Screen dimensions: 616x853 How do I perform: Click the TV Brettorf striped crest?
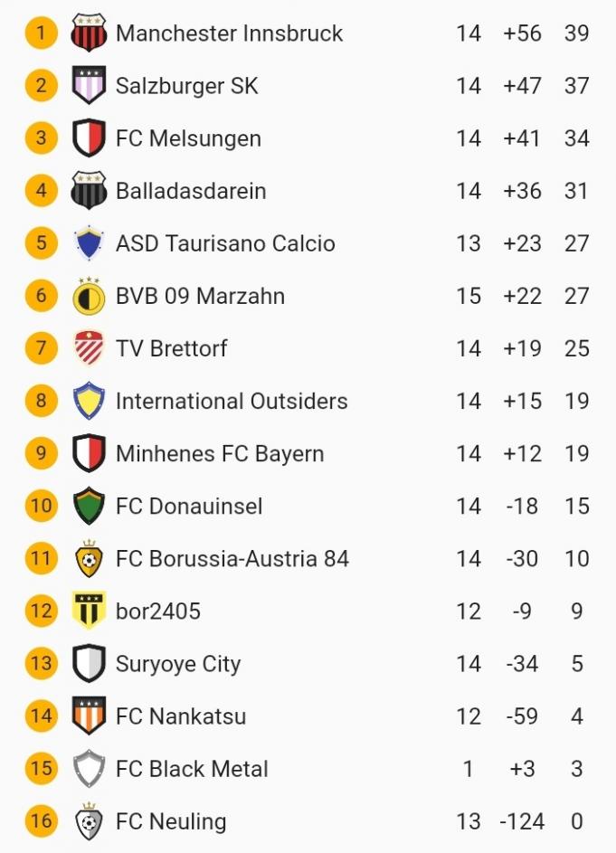pyautogui.click(x=89, y=348)
